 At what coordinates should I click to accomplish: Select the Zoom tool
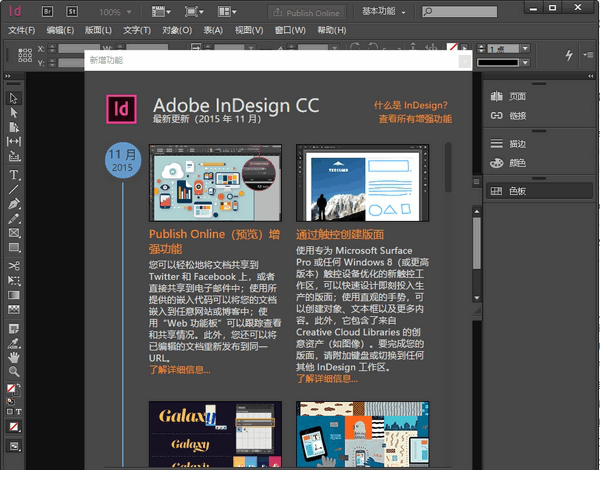coord(14,371)
